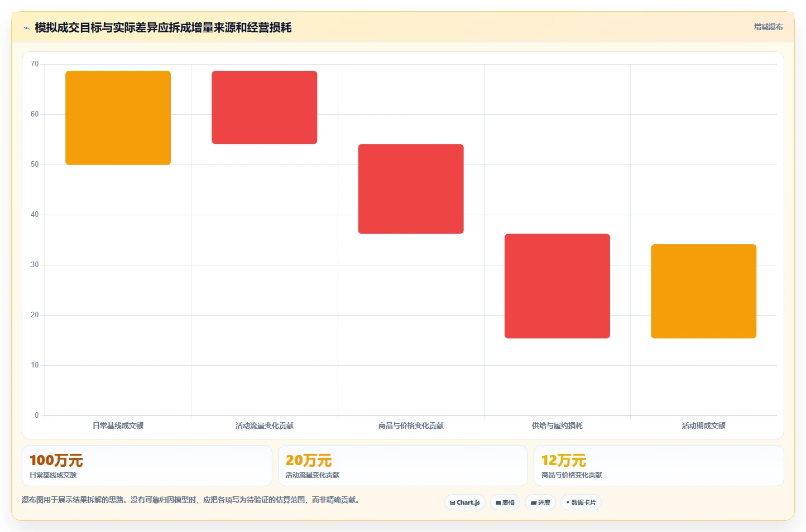Click x-axis label 日常基线成交额

[x=118, y=425]
